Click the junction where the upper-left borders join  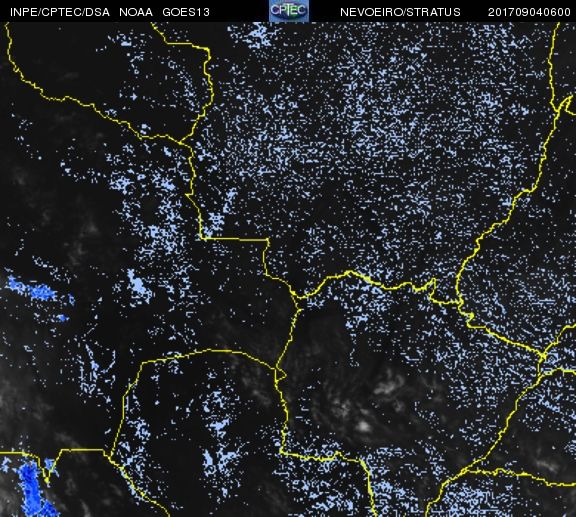pos(180,142)
